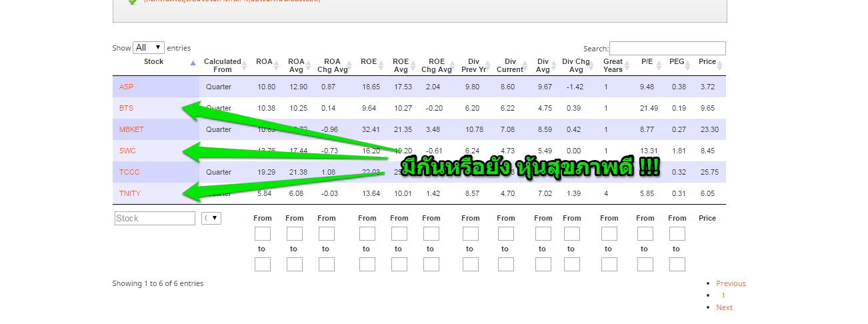
Task: Click the ROA From filter box
Action: pos(263,234)
